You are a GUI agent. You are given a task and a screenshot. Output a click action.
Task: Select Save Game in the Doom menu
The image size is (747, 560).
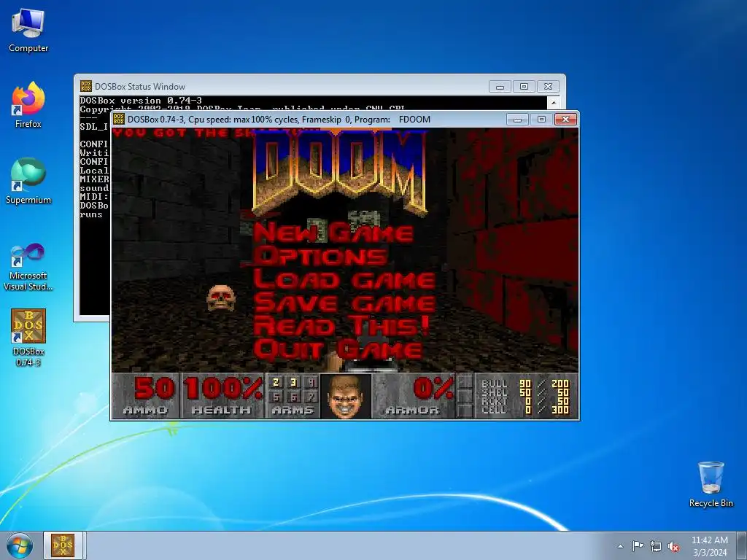(344, 303)
